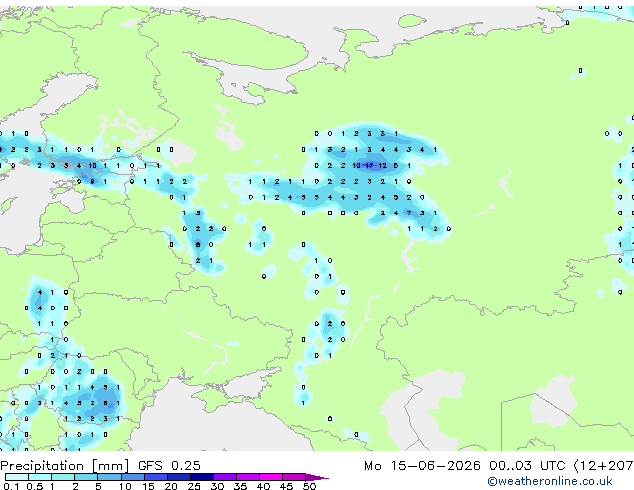Viewport: 634px width, 490px height.
Task: Click the date 'Mo 15-06-2026' text
Action: [x=422, y=466]
